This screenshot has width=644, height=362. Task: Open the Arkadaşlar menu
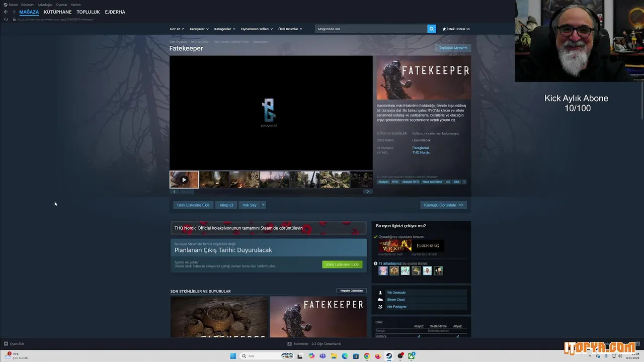point(45,5)
